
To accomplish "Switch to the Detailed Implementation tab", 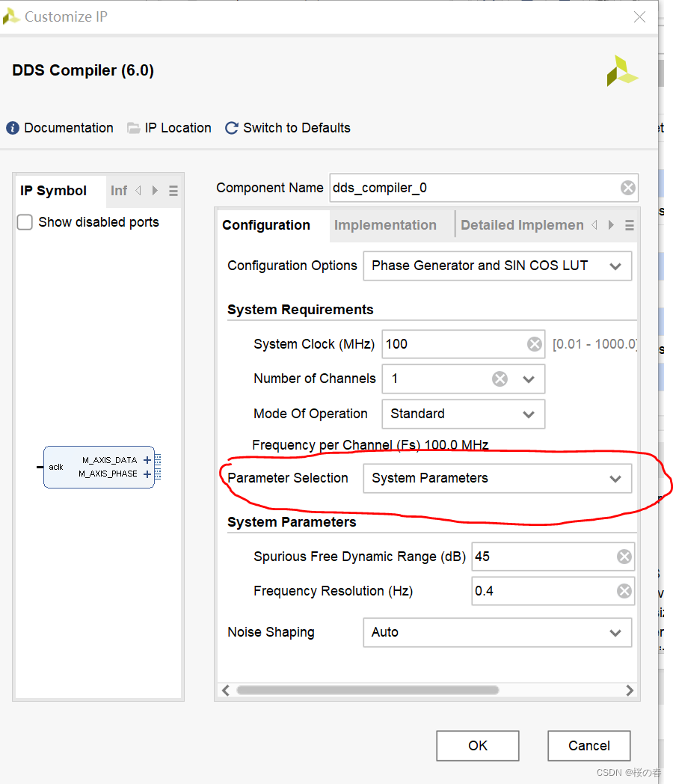I will (522, 225).
